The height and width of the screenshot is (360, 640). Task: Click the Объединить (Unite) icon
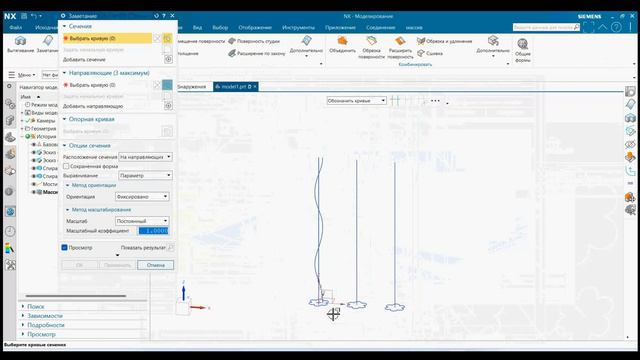pyautogui.click(x=342, y=41)
